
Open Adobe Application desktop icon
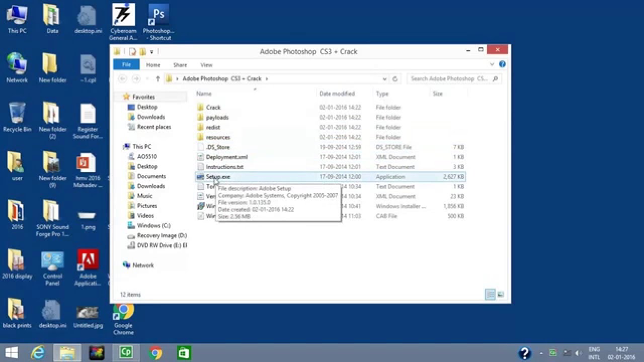[x=88, y=268]
